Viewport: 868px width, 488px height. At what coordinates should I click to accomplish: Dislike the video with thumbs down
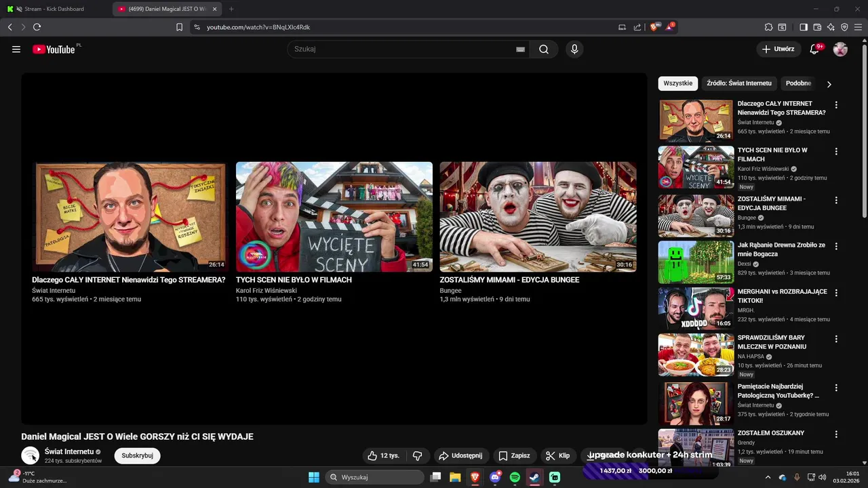coord(418,455)
